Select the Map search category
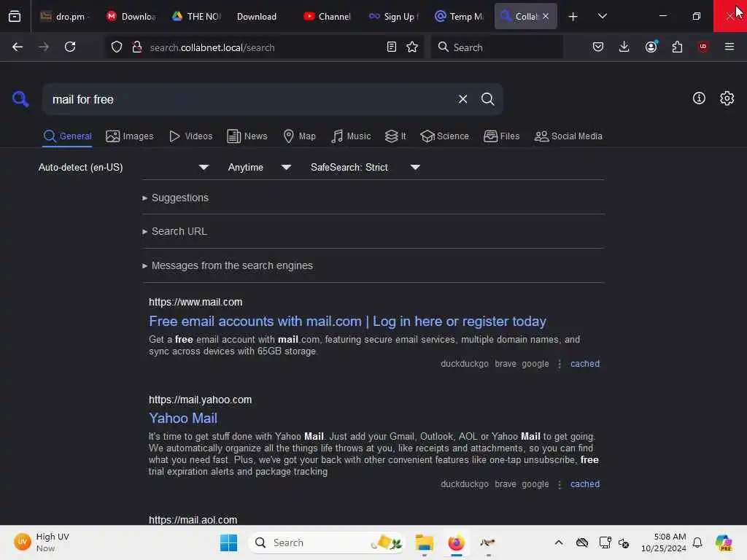This screenshot has height=560, width=747. pyautogui.click(x=299, y=136)
